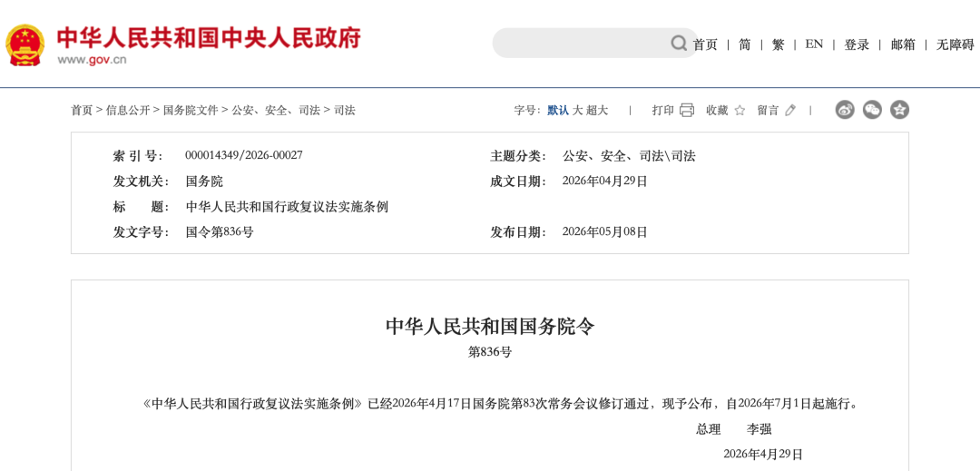
Task: Switch to traditional Chinese 繁
Action: [779, 44]
